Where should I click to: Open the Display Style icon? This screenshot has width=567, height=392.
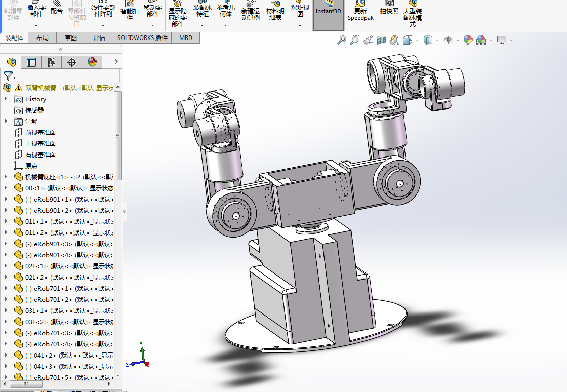pos(428,40)
